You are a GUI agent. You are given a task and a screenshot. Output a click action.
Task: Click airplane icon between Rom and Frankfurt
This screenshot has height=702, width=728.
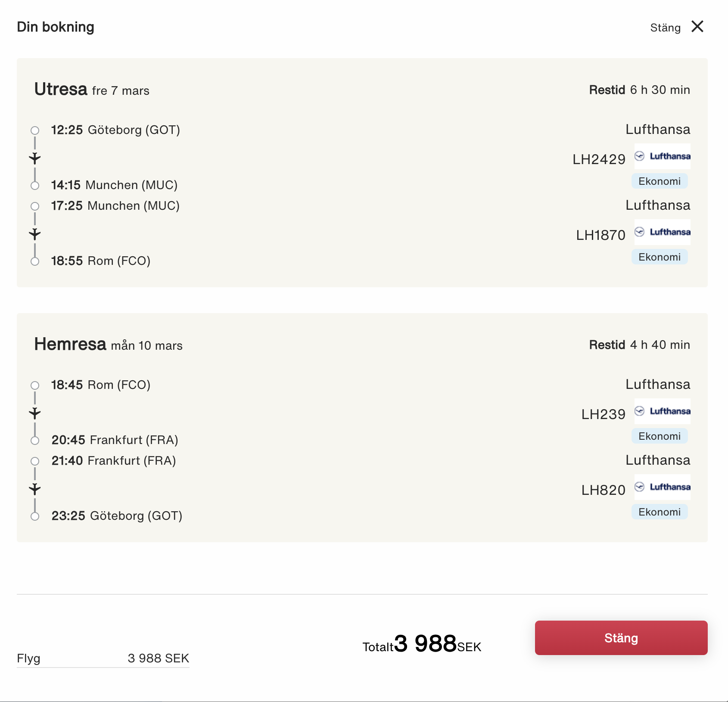point(35,413)
